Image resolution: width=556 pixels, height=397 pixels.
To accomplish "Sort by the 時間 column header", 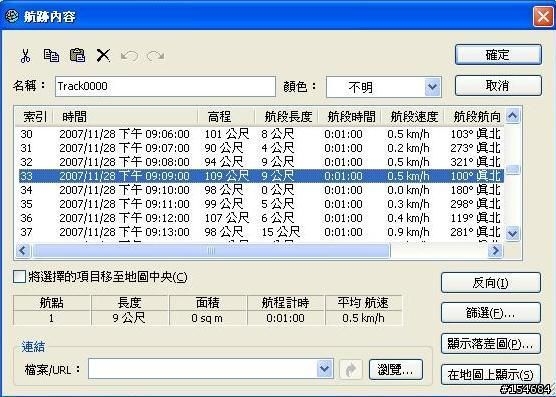I will tap(125, 117).
